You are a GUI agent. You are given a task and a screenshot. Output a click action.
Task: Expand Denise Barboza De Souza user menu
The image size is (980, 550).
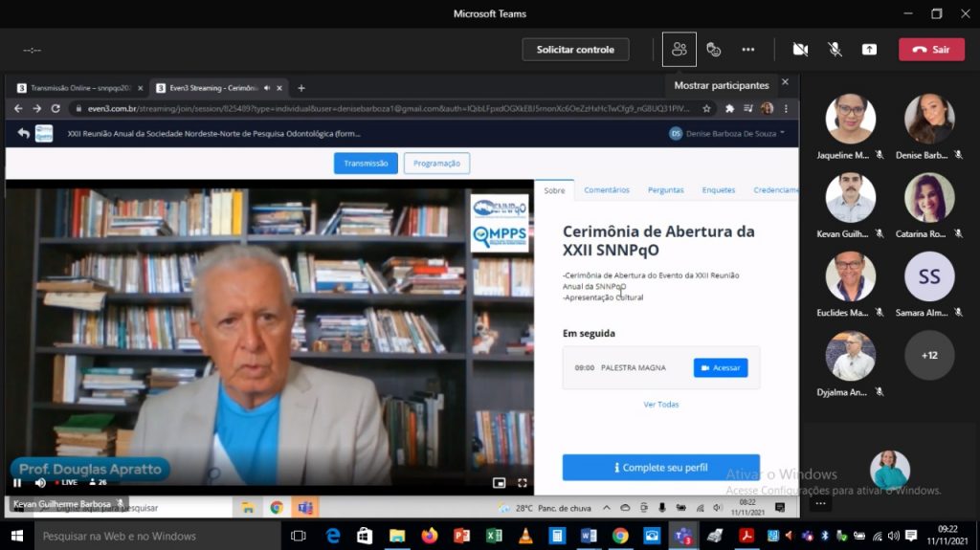pyautogui.click(x=727, y=133)
